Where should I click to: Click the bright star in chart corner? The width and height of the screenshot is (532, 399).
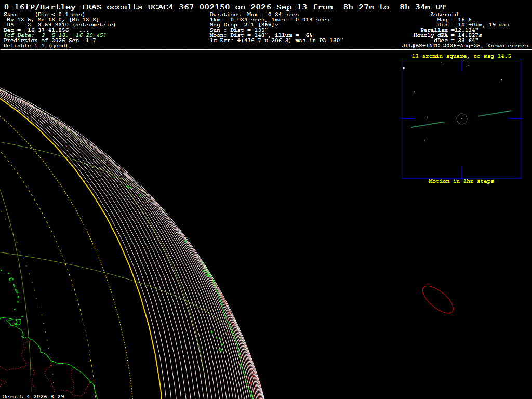404,68
